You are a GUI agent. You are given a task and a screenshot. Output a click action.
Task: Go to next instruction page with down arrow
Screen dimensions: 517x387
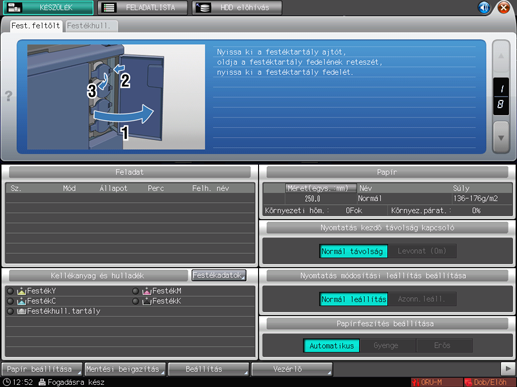501,137
